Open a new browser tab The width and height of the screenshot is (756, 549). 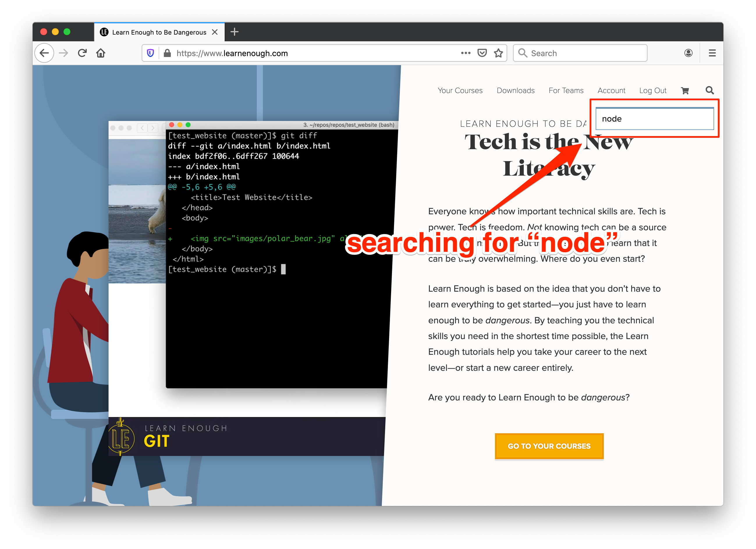pyautogui.click(x=235, y=32)
